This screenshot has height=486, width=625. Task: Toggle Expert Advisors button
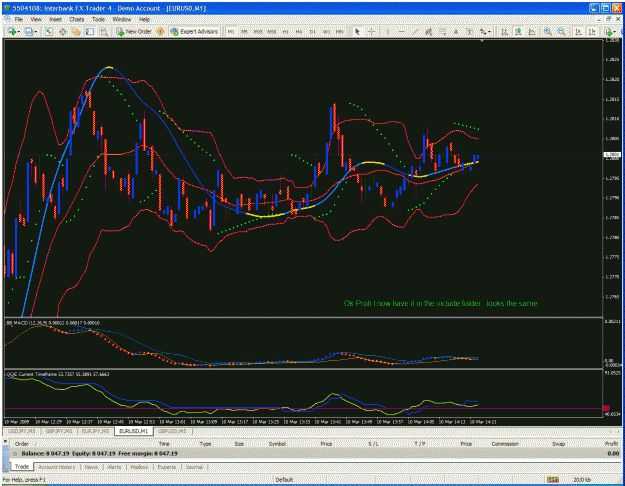194,31
